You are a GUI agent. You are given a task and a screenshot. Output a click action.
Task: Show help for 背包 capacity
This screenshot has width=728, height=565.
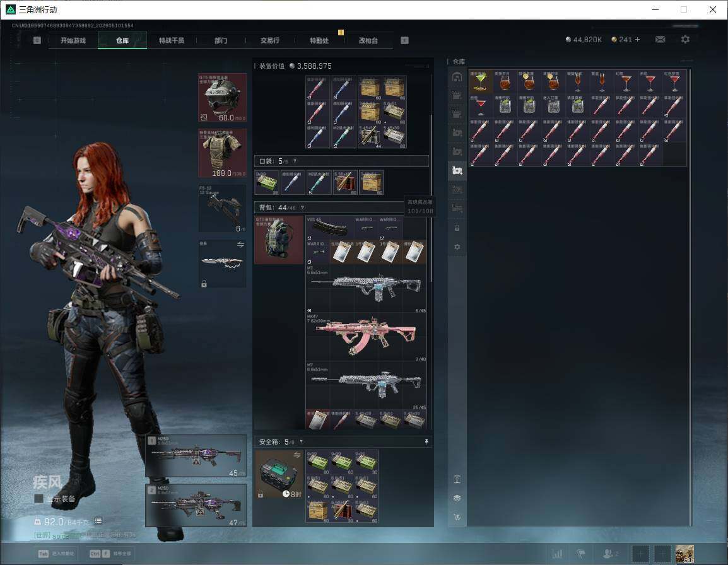(302, 207)
